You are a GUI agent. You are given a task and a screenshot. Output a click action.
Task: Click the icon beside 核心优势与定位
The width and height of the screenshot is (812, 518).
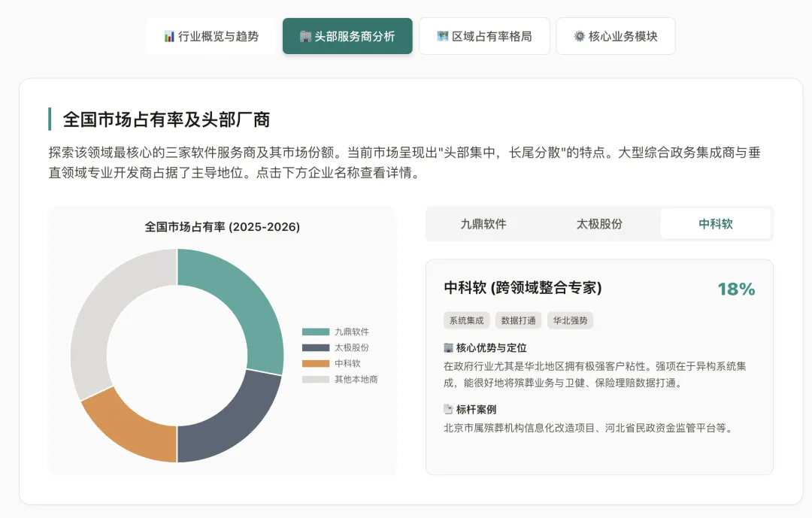(448, 347)
